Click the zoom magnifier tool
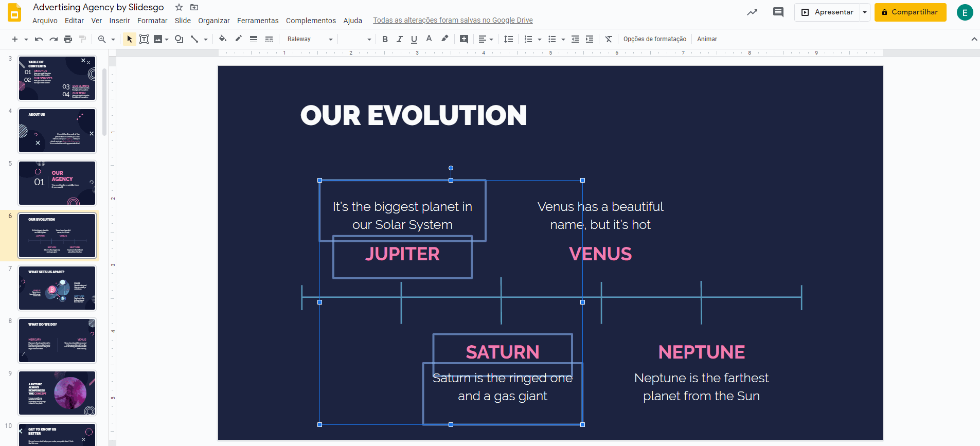 [102, 39]
